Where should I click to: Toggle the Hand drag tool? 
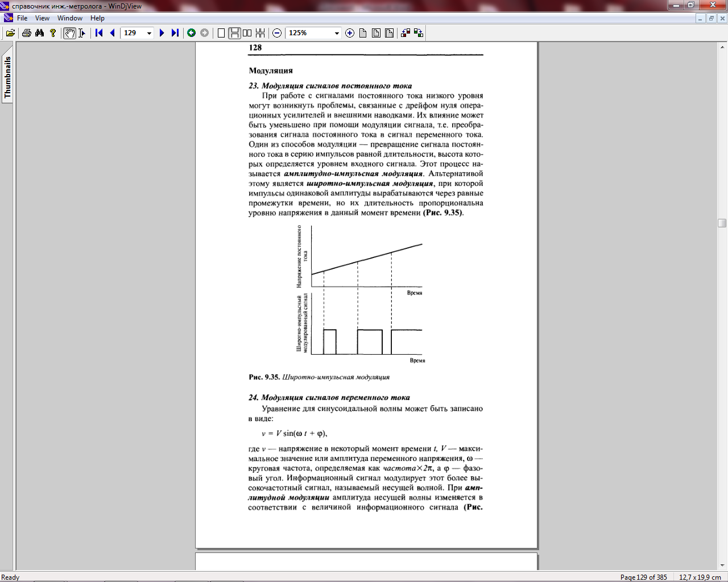click(69, 33)
